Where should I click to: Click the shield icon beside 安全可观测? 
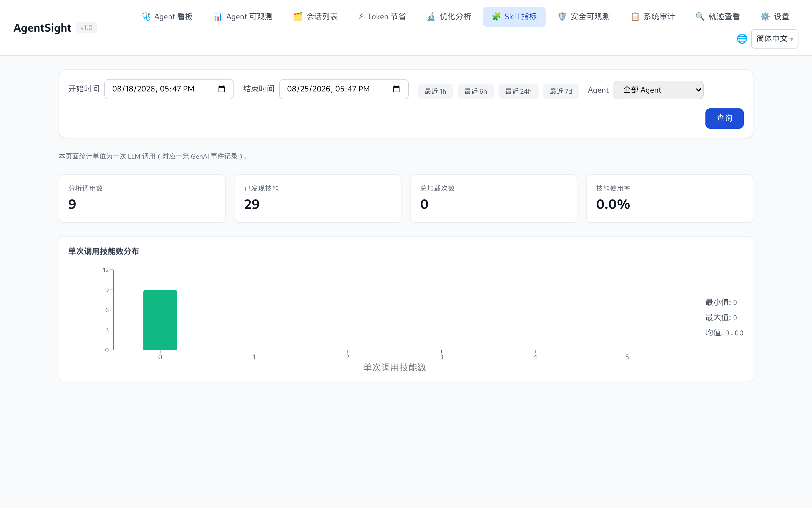(562, 16)
